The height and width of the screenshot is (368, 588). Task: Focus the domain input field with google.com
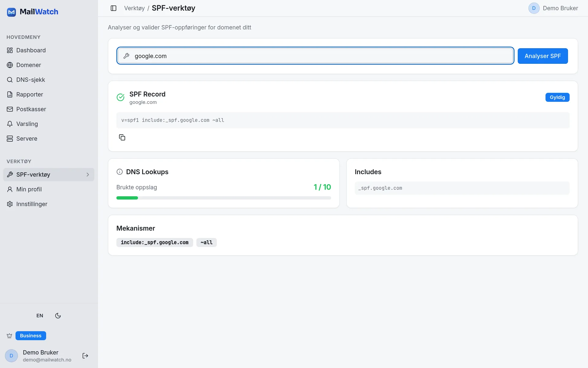coord(315,56)
